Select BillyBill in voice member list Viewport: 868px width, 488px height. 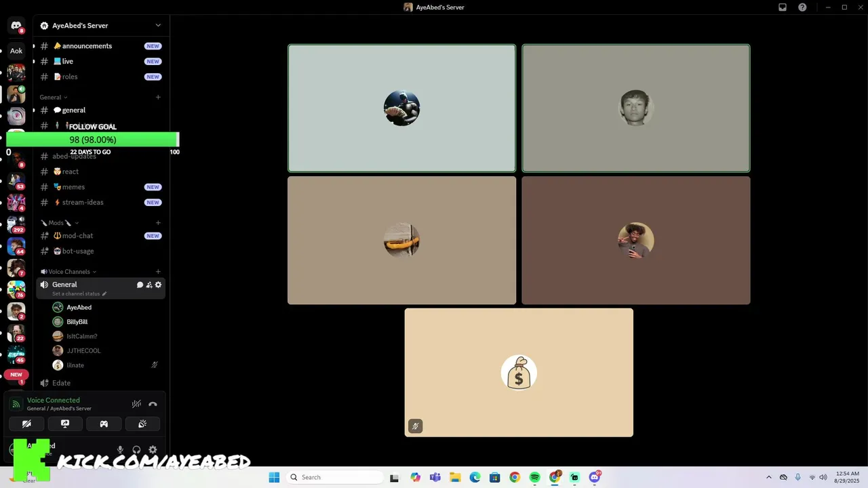click(107, 322)
